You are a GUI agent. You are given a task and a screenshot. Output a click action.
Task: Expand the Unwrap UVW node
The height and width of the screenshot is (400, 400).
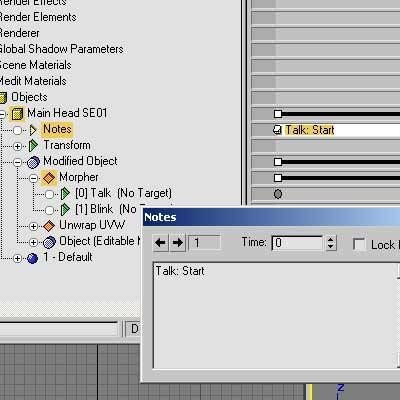click(33, 226)
